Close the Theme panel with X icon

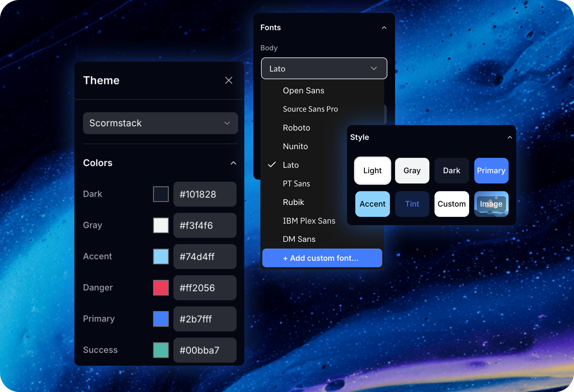click(229, 80)
